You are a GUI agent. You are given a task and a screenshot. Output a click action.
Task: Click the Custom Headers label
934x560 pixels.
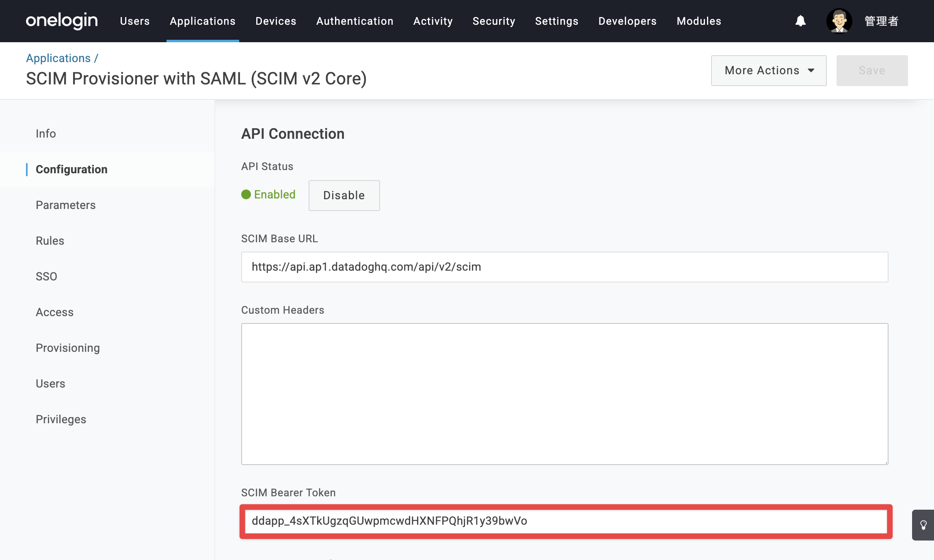(283, 310)
